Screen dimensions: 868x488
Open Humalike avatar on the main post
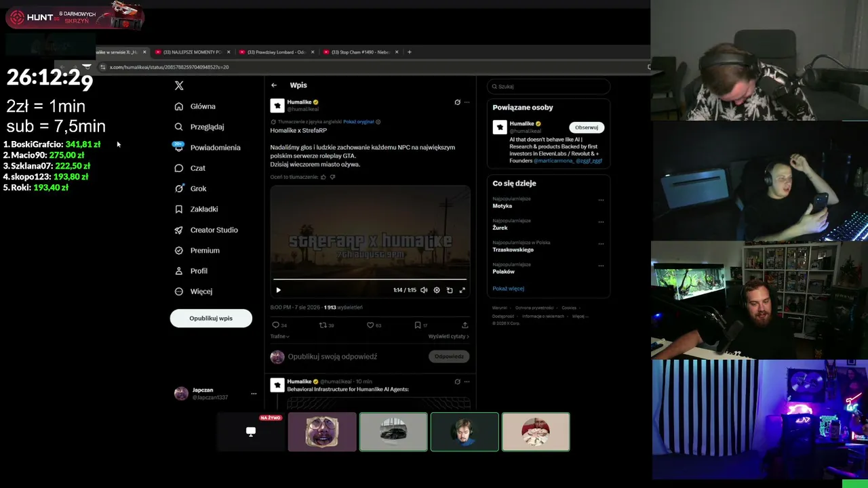click(277, 105)
